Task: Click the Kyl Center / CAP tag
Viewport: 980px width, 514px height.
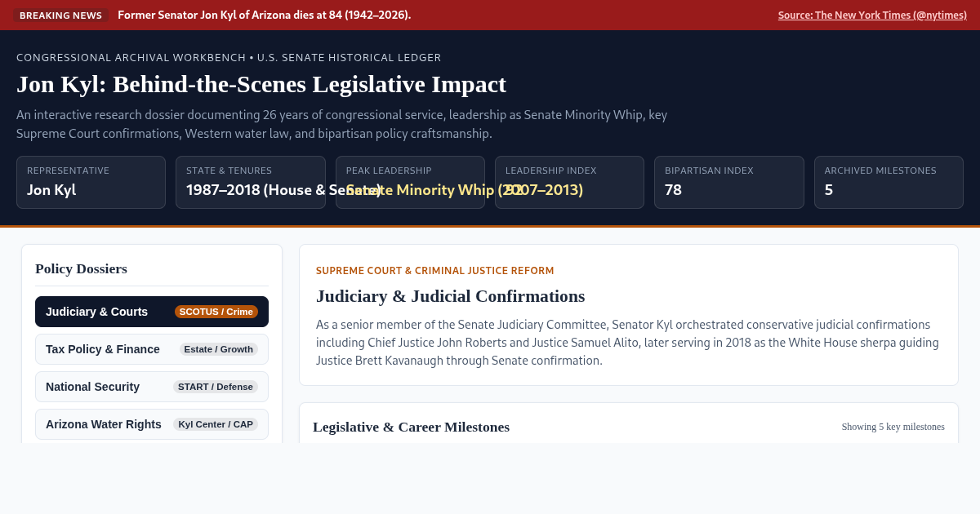Action: [x=216, y=424]
